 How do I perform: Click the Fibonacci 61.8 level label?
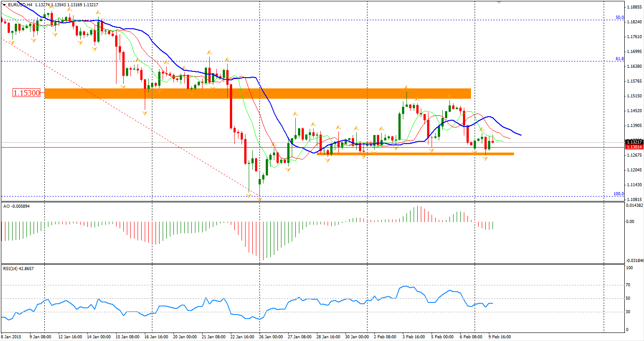coord(619,59)
